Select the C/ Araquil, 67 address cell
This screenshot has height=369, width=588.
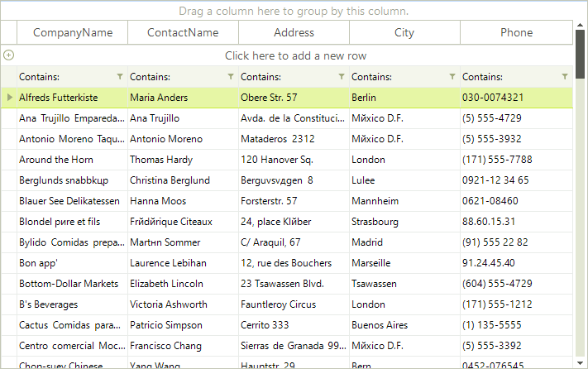pos(294,242)
